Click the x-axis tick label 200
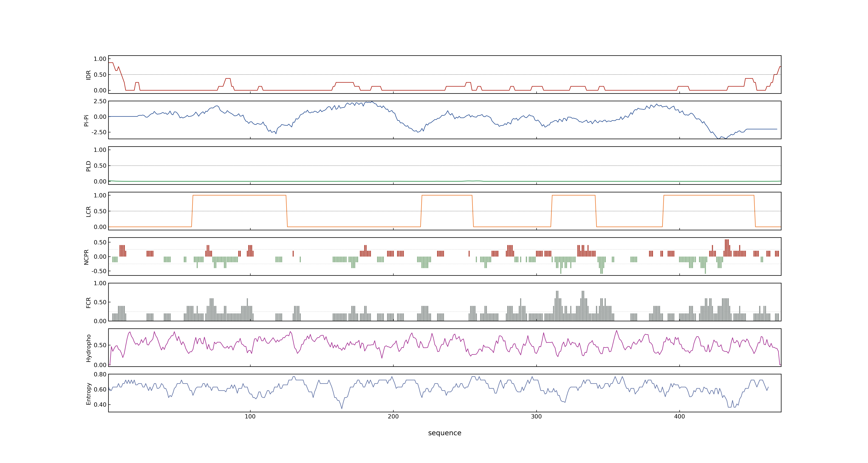Image resolution: width=868 pixels, height=463 pixels. (x=393, y=416)
